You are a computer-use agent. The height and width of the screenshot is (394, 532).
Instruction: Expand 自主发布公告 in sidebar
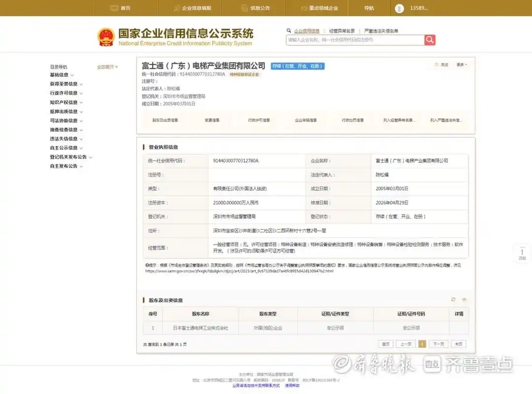[x=66, y=167]
